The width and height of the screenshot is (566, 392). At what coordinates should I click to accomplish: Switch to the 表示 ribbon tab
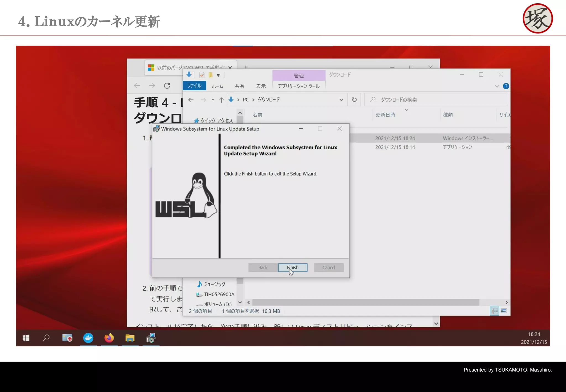coord(261,86)
